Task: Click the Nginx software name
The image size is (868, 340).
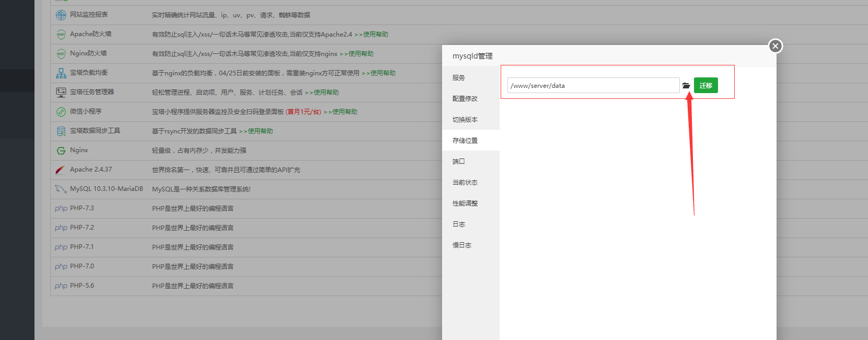Action: pos(79,150)
